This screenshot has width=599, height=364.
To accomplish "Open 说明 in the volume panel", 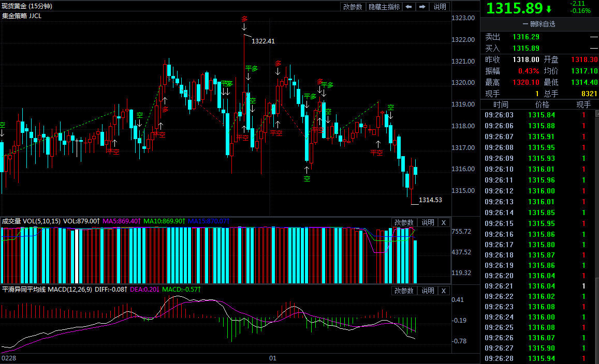I will click(428, 222).
